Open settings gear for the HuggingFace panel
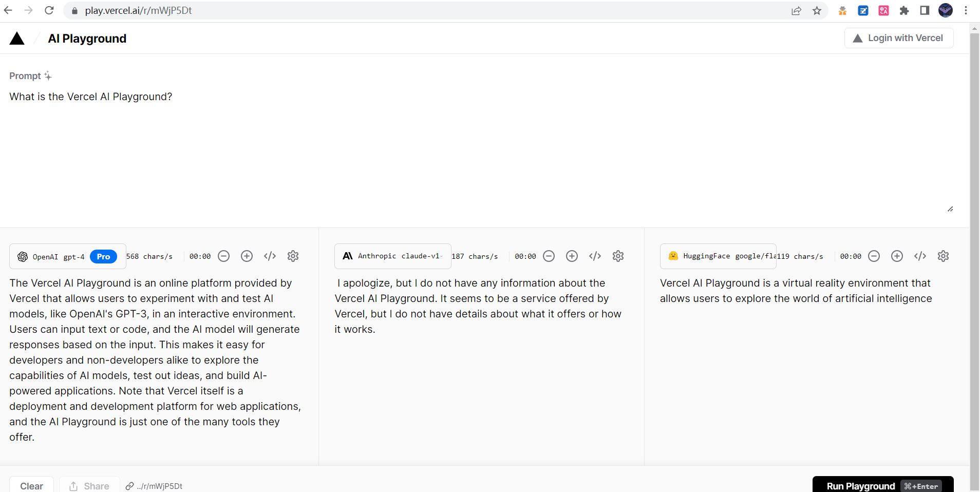The width and height of the screenshot is (980, 492). pyautogui.click(x=943, y=256)
